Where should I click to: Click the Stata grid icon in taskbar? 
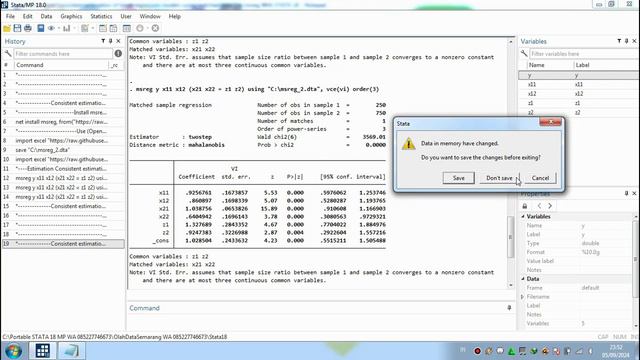click(42, 351)
